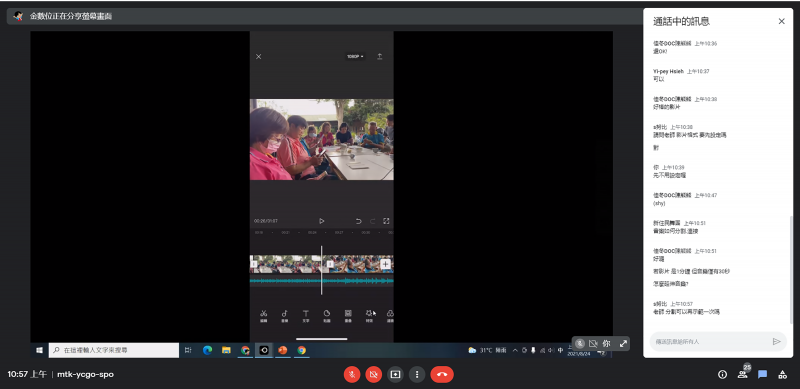This screenshot has width=800, height=389.
Task: Click the Windows taskbar search box
Action: coord(114,350)
